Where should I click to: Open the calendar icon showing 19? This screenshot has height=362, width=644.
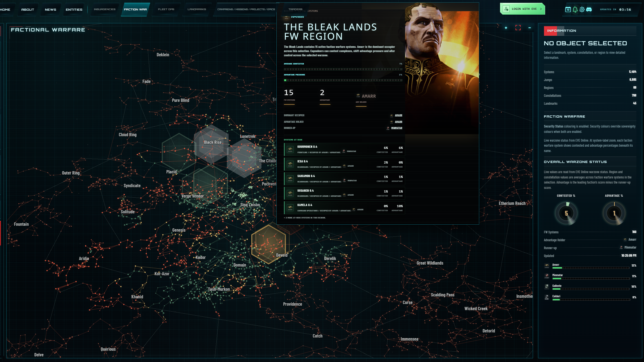(x=568, y=10)
